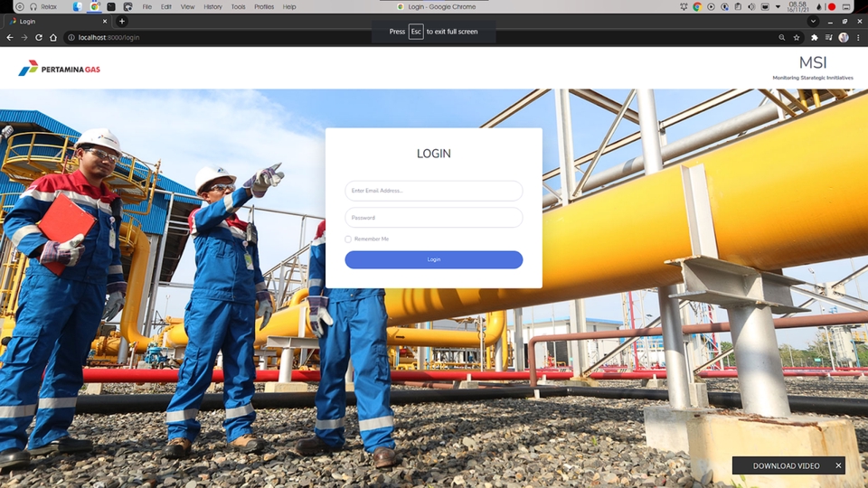Open the File menu
Screen dimensions: 868x488
[146, 7]
